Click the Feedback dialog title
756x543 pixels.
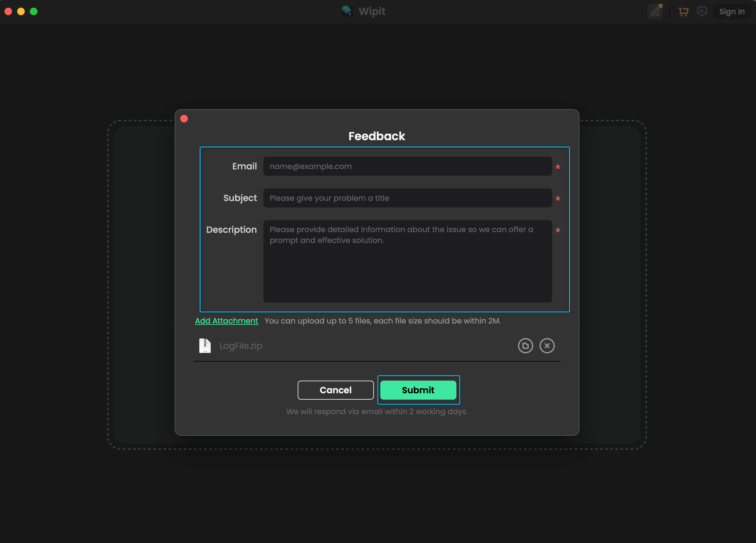(377, 136)
